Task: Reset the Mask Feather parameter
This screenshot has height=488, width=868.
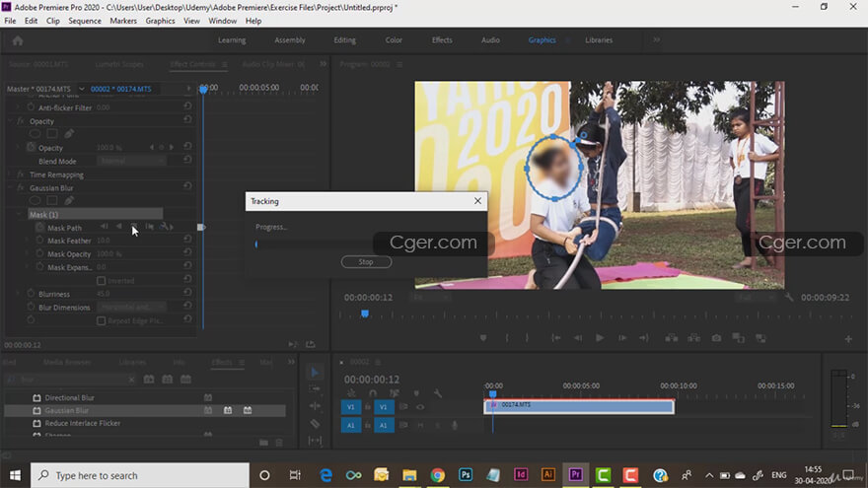Action: [187, 240]
